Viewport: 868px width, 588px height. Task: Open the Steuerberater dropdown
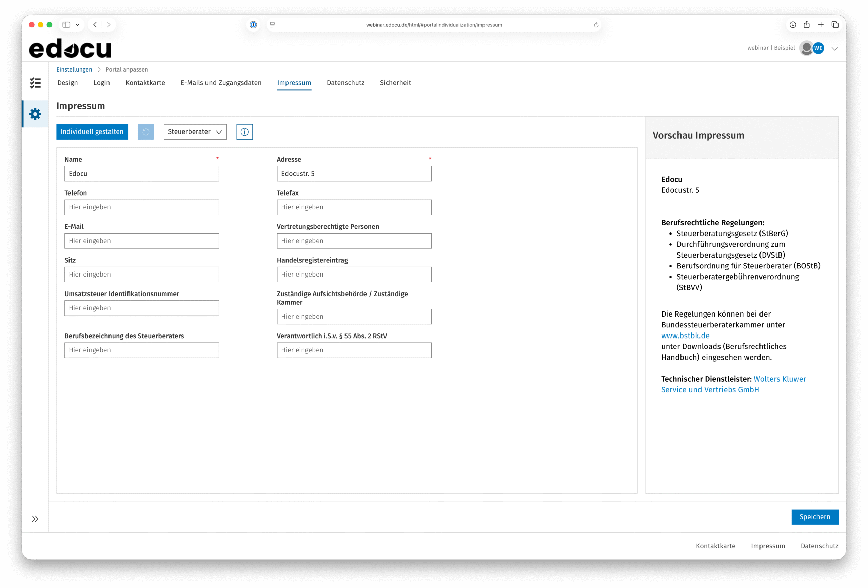tap(195, 132)
